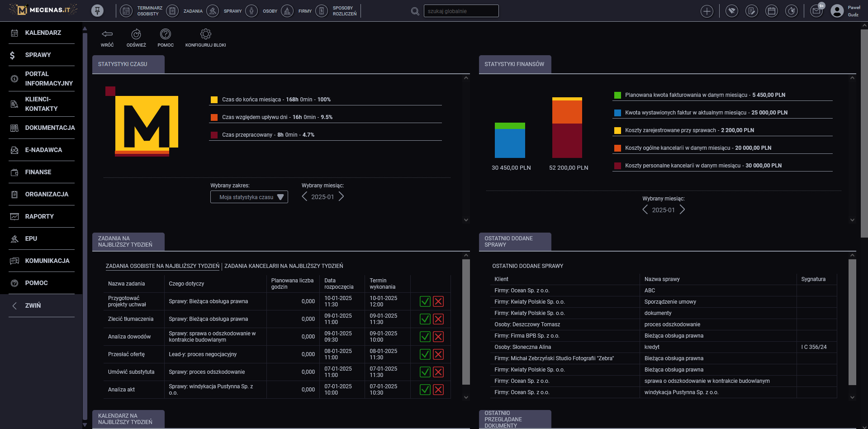Click the FIRMY building icon
This screenshot has height=429, width=868.
(287, 11)
